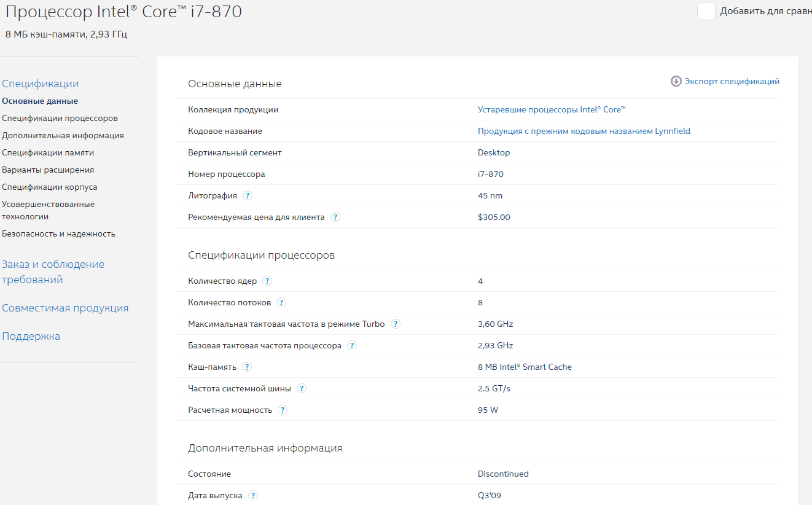Image resolution: width=812 pixels, height=505 pixels.
Task: Open help for Максимальная тактовая частота Turbo
Action: [x=396, y=324]
